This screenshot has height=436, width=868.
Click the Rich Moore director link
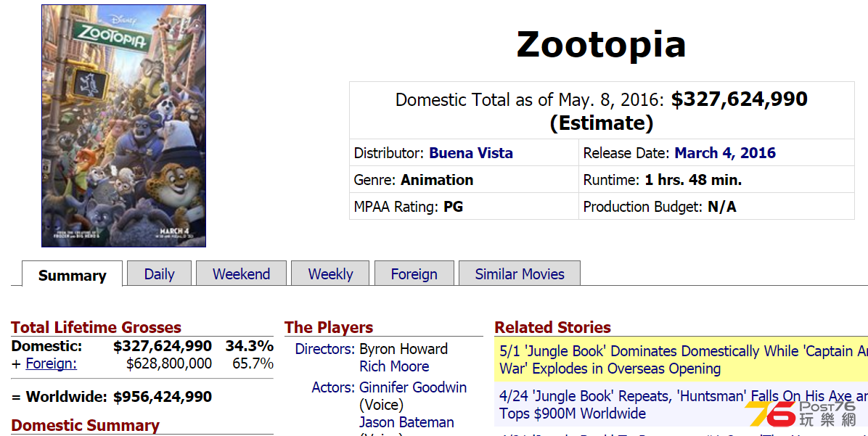tap(394, 366)
